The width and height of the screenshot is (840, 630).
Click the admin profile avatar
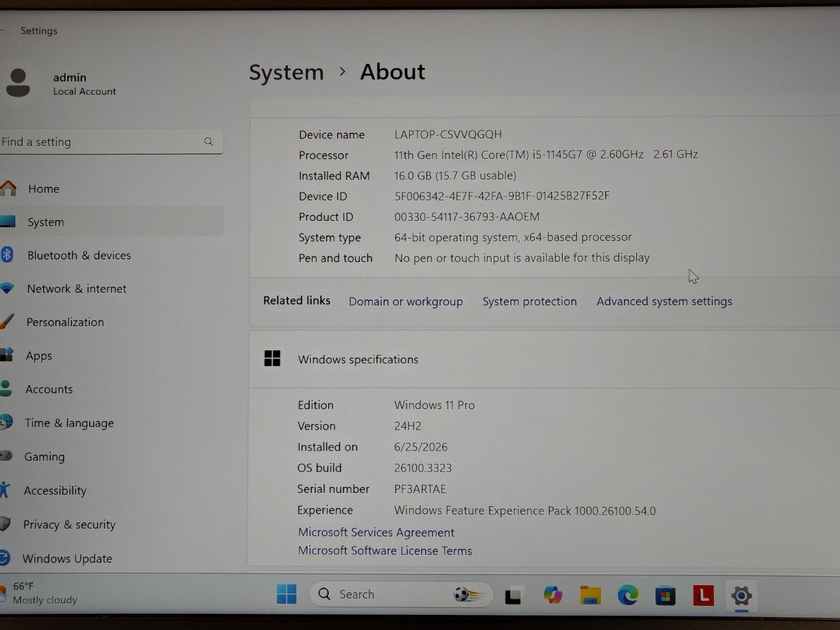click(18, 83)
